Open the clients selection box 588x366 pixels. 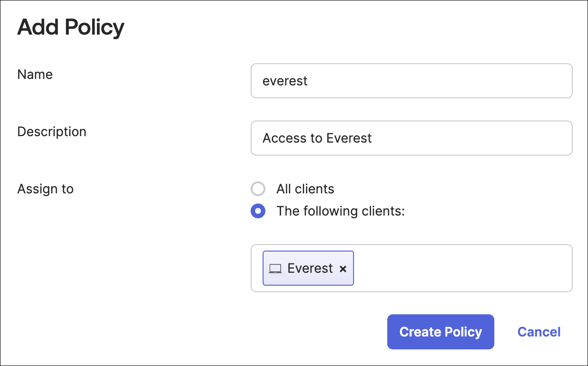click(x=462, y=268)
